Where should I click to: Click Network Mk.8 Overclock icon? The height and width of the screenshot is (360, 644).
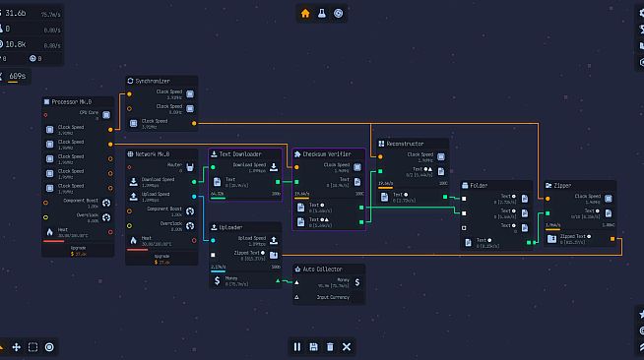190,226
